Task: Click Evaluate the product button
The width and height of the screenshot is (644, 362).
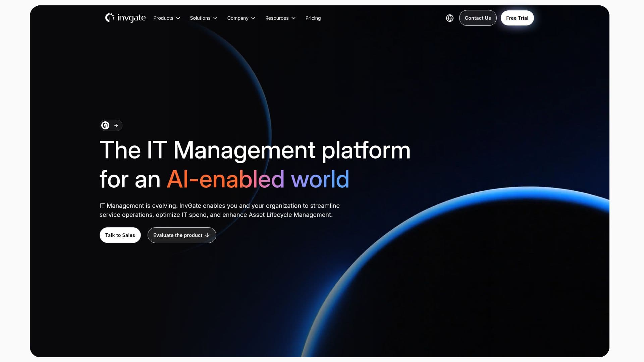Action: pyautogui.click(x=182, y=235)
